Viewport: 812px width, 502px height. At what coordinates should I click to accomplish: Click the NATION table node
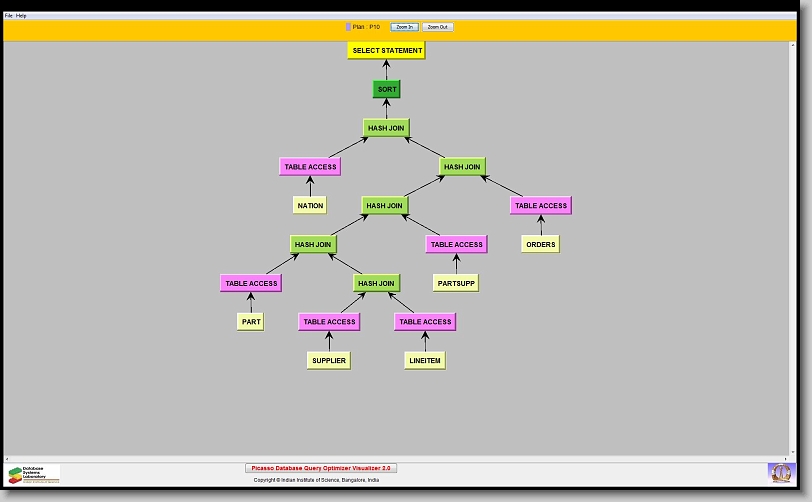pos(310,205)
